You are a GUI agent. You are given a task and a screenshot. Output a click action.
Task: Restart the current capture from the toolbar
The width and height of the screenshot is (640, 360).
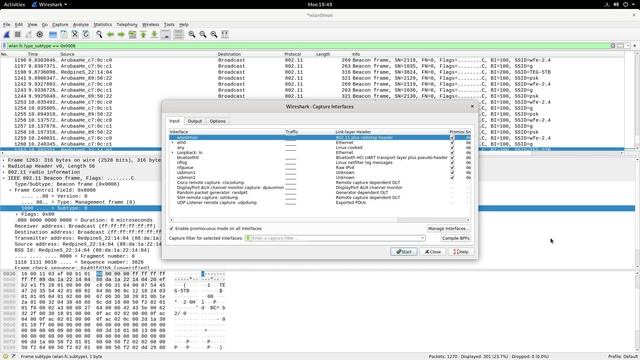(x=29, y=35)
